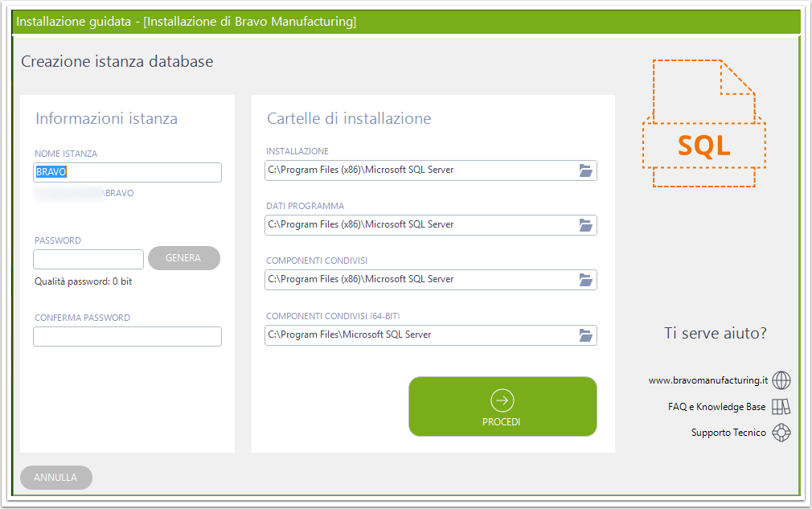The image size is (812, 509).
Task: Click the dashed SQL file graphic
Action: point(703,123)
